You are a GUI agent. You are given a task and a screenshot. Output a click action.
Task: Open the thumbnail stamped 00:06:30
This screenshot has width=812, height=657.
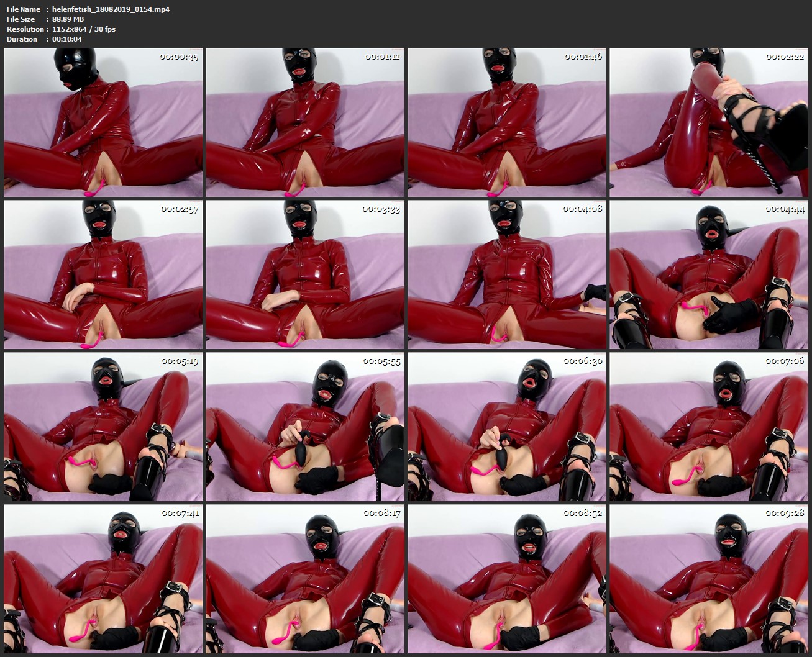507,427
